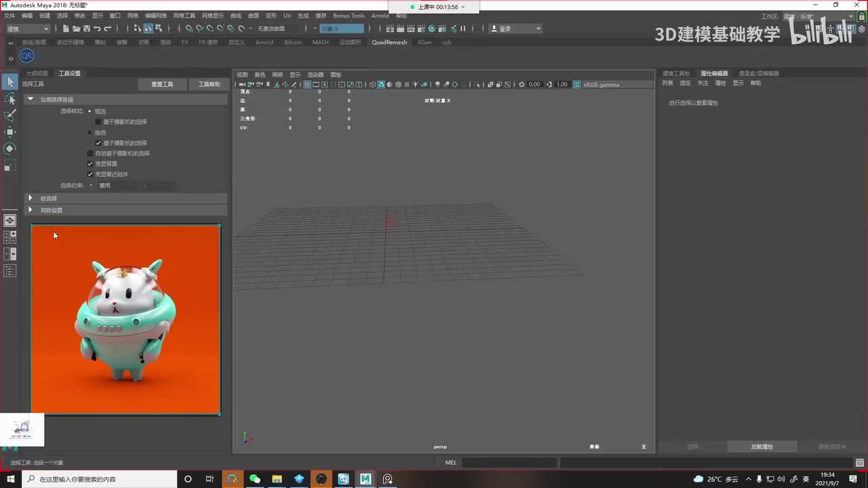868x488 pixels.
Task: Enable camera-based selection under 框选
Action: 98,122
